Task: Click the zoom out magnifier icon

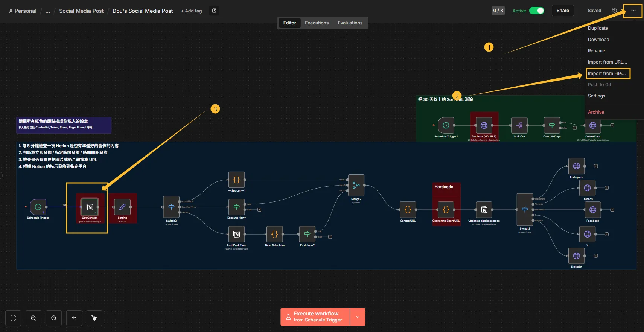Action: [54, 318]
